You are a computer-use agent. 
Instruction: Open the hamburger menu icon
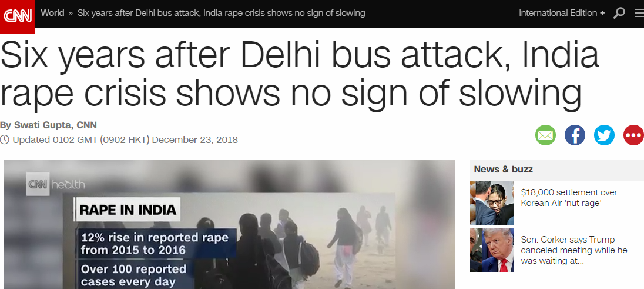(639, 13)
